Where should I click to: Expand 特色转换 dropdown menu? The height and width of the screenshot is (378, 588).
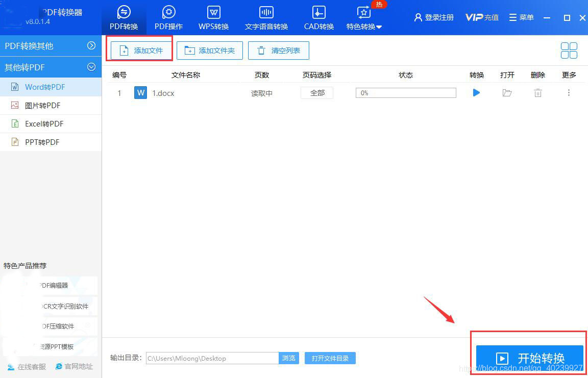364,18
